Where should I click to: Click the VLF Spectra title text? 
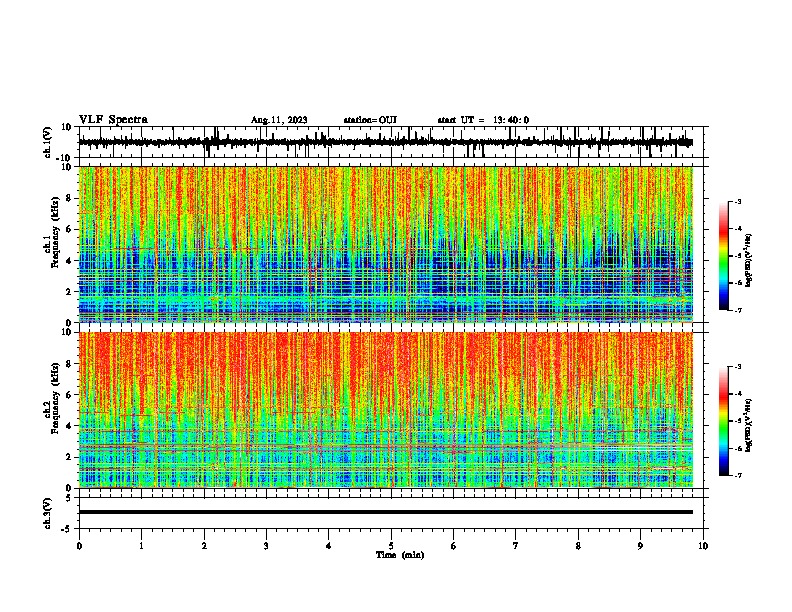coord(114,120)
